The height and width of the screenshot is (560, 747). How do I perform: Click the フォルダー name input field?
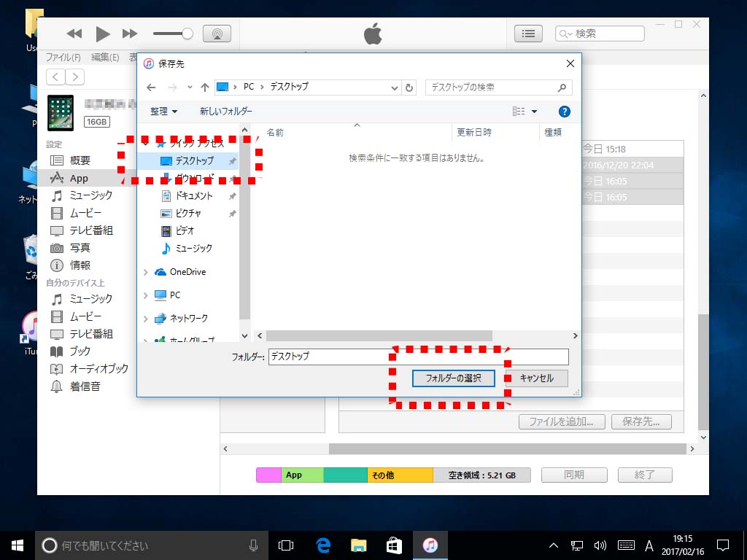417,357
